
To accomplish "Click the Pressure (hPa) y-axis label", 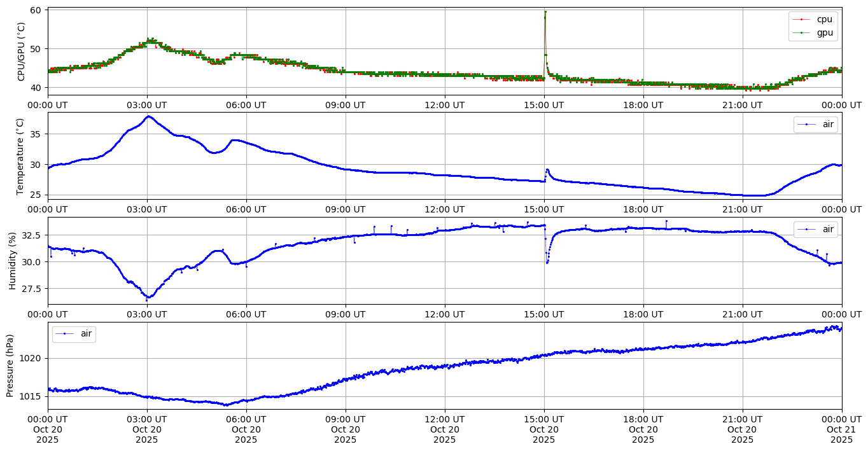I will pos(10,365).
